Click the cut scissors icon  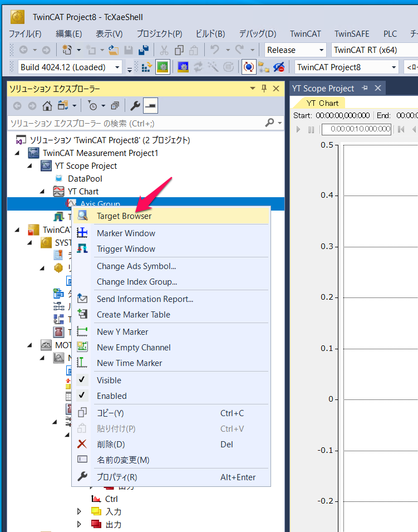coord(164,50)
